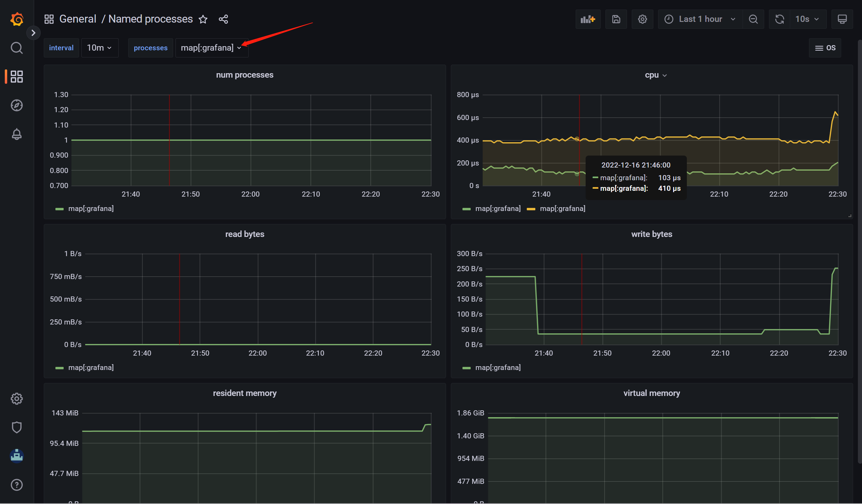The width and height of the screenshot is (862, 504).
Task: Open the read bytes panel title
Action: click(245, 234)
